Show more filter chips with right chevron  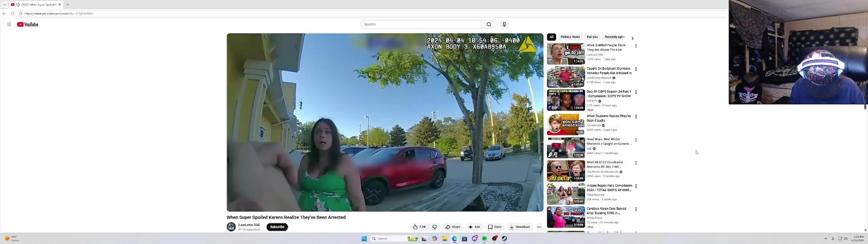pyautogui.click(x=632, y=38)
